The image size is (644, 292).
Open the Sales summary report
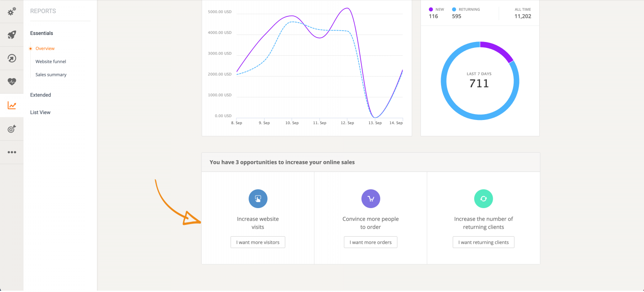[x=50, y=74]
